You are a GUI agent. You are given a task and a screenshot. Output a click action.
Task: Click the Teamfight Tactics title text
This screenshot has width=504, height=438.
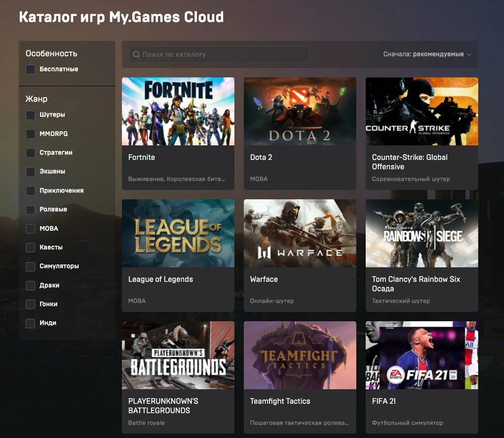(x=280, y=401)
